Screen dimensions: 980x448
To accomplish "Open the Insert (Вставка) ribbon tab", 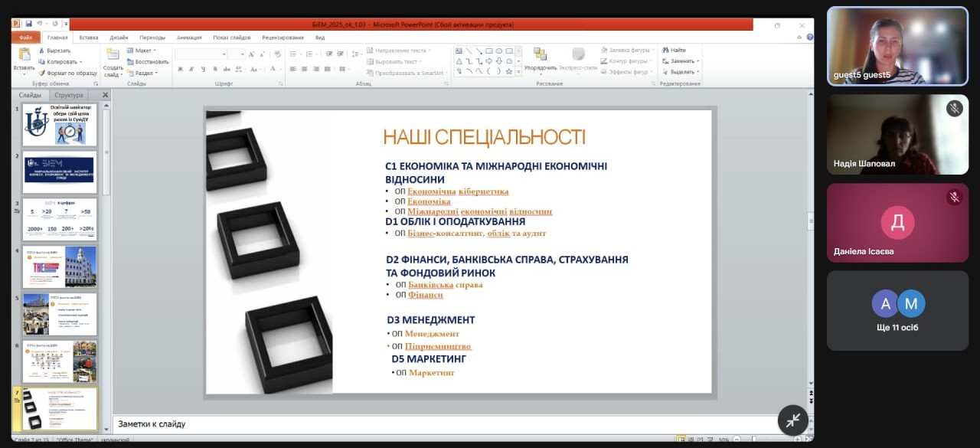I will coord(88,37).
